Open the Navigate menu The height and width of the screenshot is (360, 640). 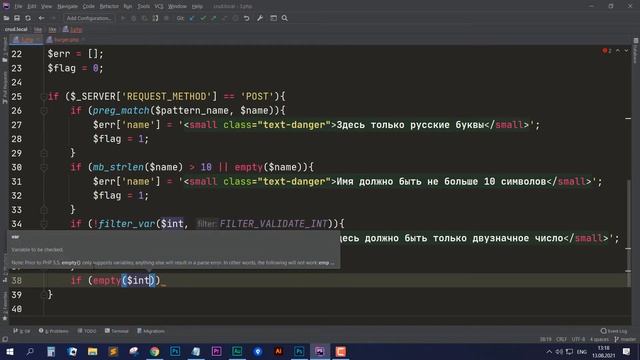click(x=67, y=7)
